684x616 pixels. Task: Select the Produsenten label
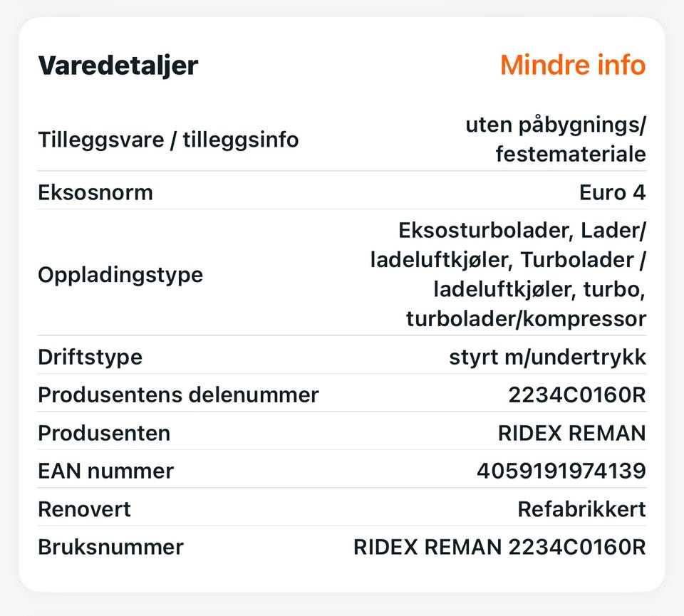104,433
